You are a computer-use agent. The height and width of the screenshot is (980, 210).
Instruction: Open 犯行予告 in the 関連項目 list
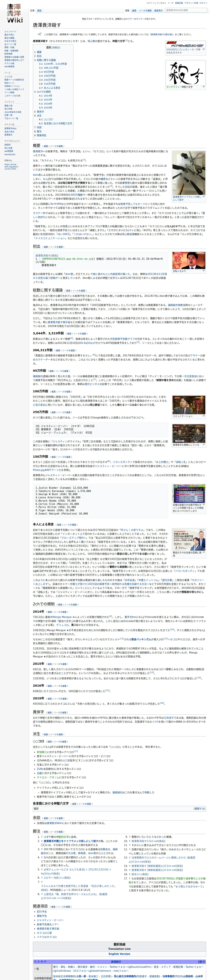coord(42,912)
